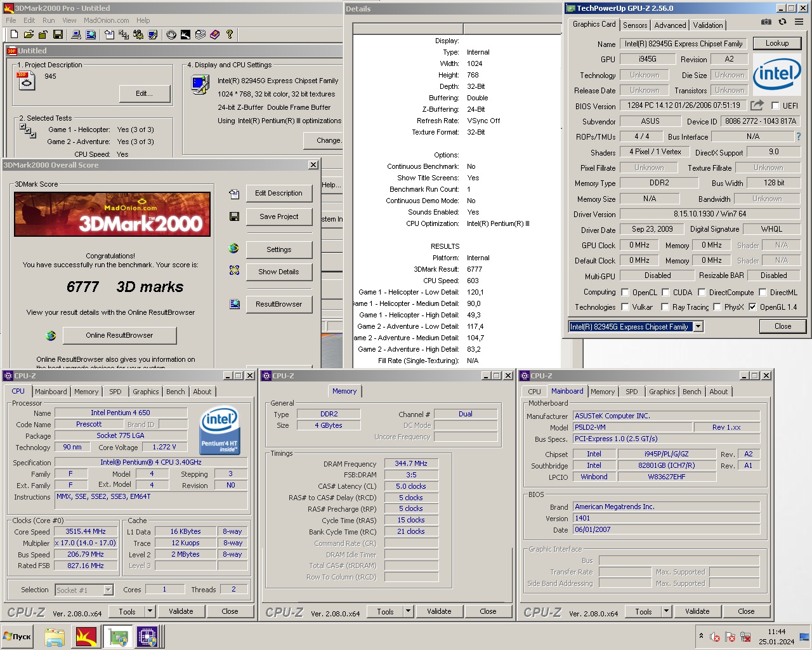Click the CPU-Z taskbar icon

(147, 637)
